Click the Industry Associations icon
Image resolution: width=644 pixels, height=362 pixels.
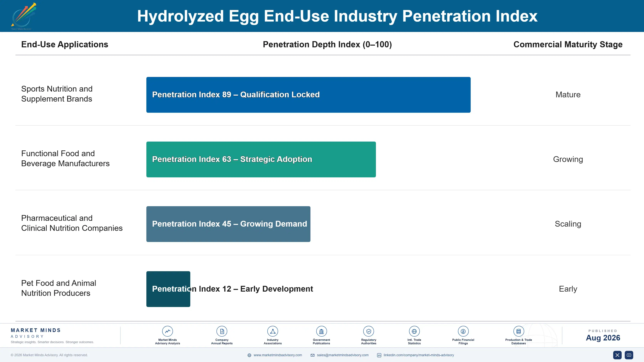(x=273, y=331)
